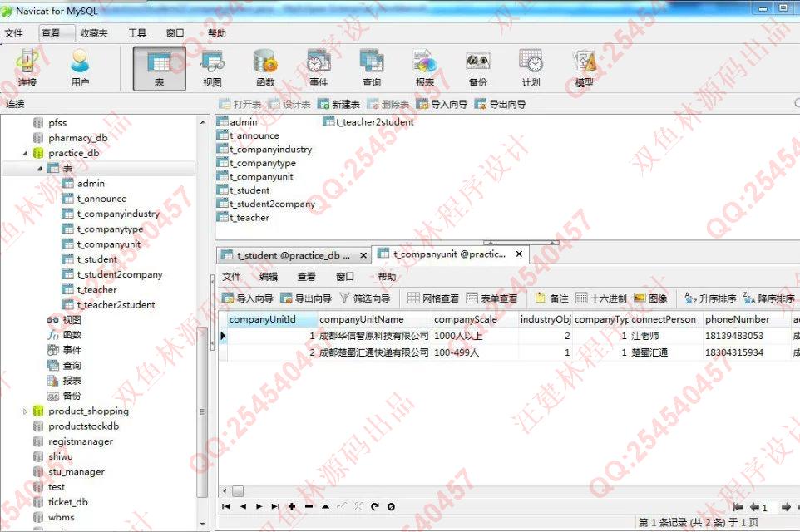Click horizontal scrollbar thumb of data grid

click(x=238, y=491)
